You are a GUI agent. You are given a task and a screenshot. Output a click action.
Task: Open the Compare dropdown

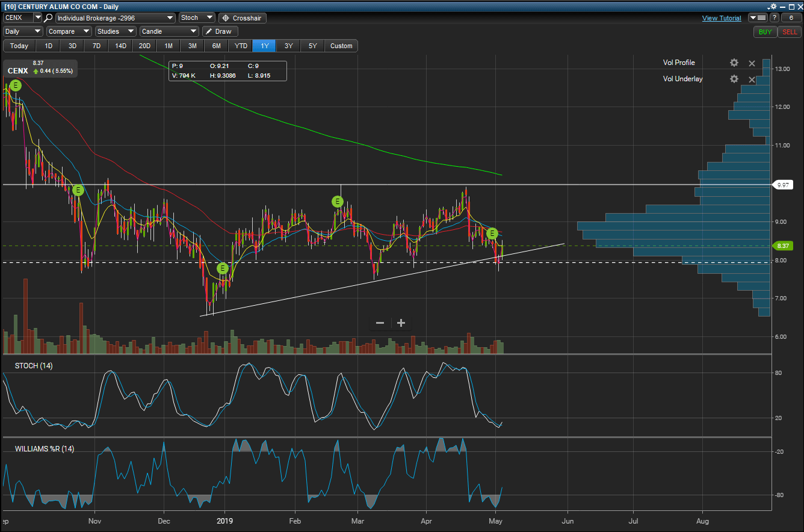pos(69,31)
